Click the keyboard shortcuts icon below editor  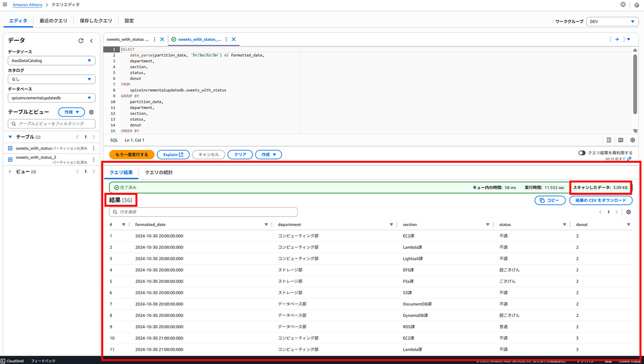pyautogui.click(x=621, y=140)
